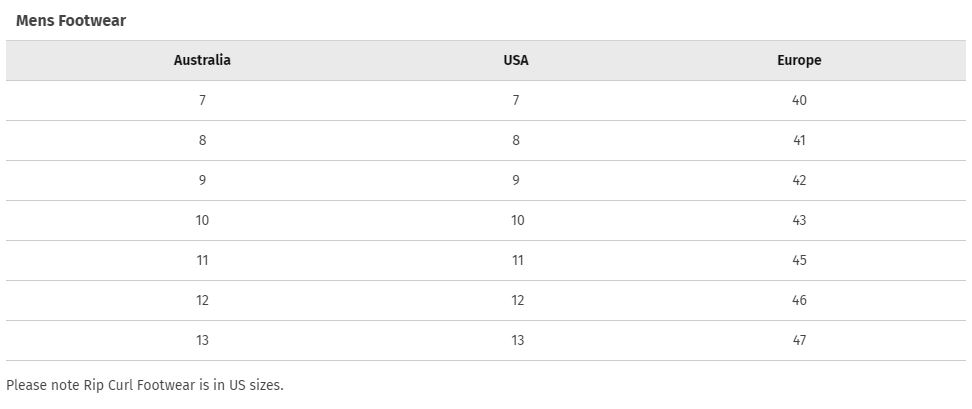
Task: Select the Australia column header
Action: [202, 60]
